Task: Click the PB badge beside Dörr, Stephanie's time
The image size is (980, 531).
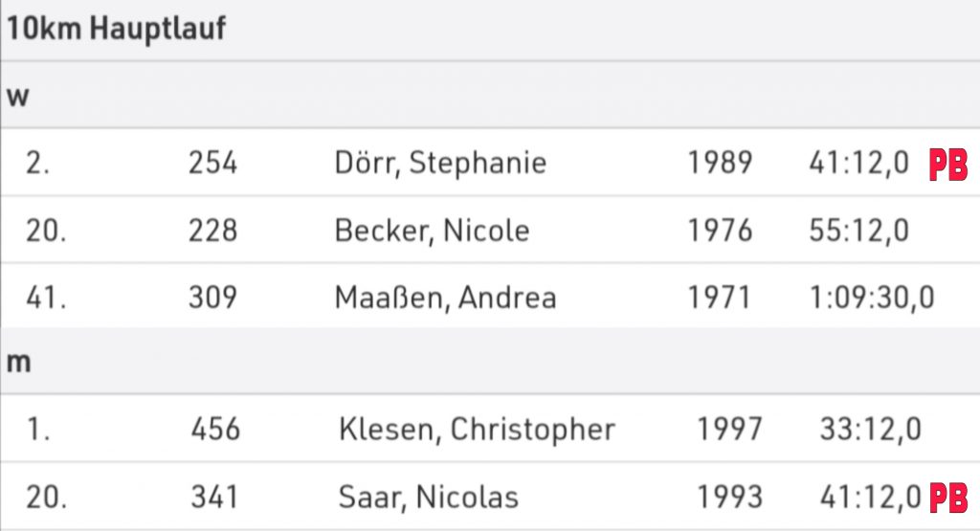Action: coord(948,165)
